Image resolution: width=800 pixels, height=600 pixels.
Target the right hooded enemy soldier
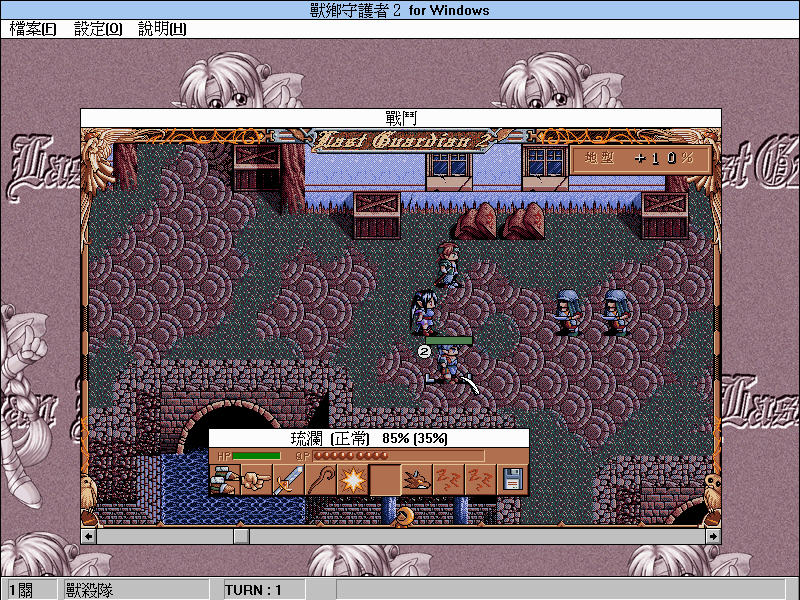click(615, 313)
